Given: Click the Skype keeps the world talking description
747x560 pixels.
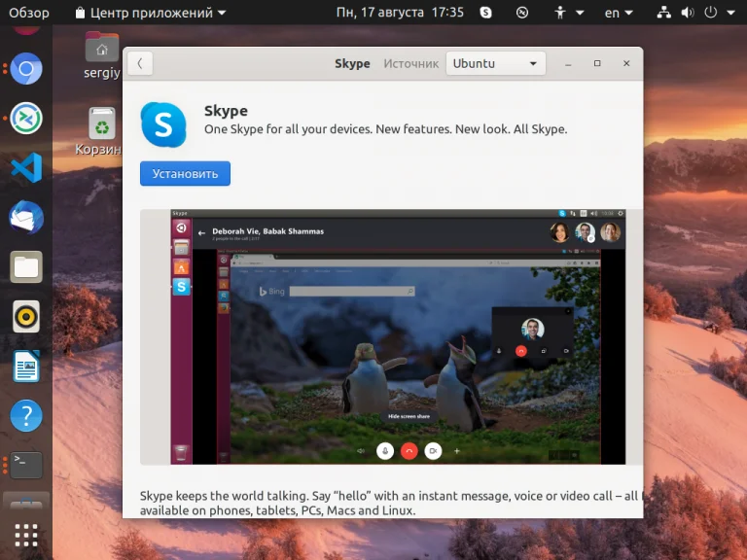Looking at the screenshot, I should click(x=391, y=503).
